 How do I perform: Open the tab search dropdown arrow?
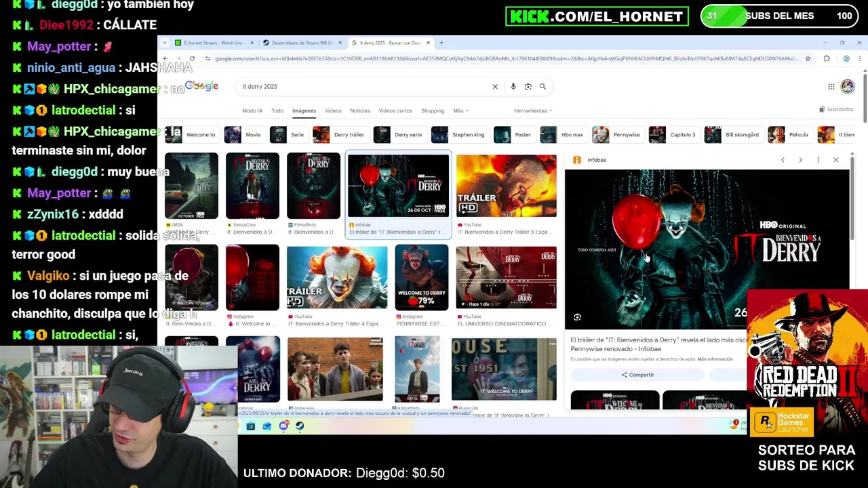pos(164,43)
